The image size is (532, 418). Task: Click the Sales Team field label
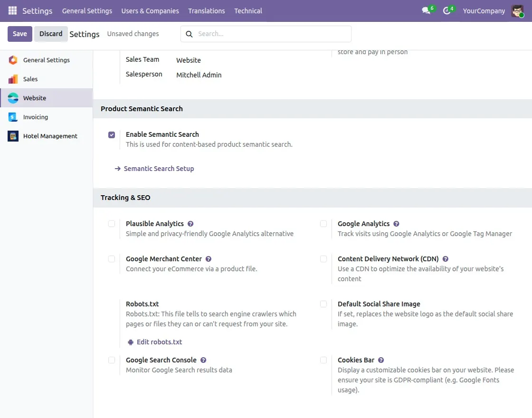(x=142, y=59)
